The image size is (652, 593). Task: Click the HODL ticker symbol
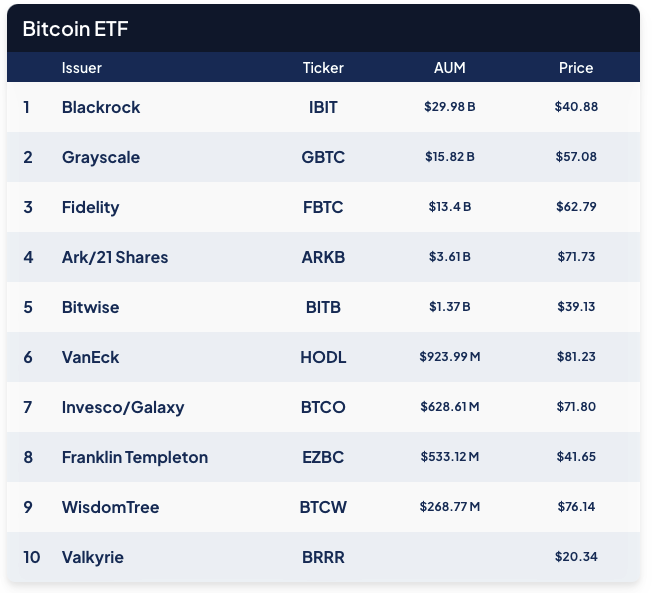pos(323,357)
